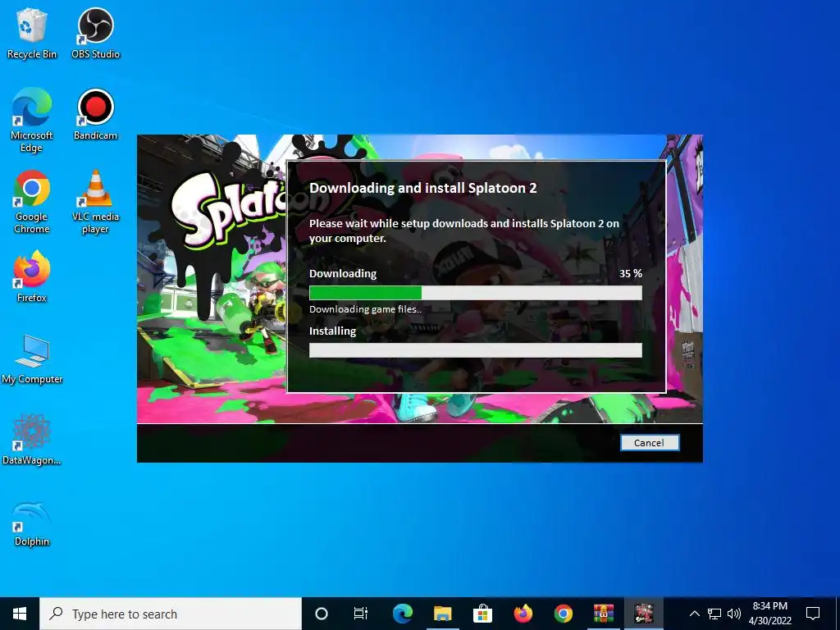Select the Google Chrome desktop shortcut
Viewport: 840px width, 630px height.
tap(32, 202)
